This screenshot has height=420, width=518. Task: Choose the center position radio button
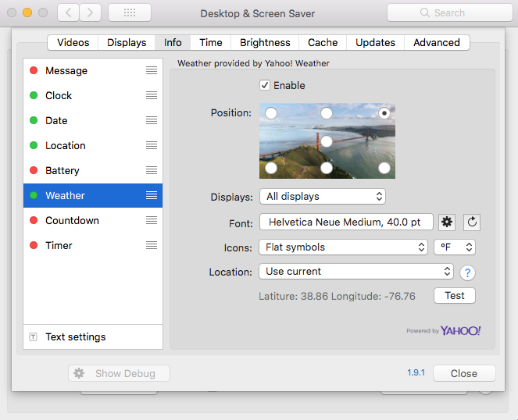[x=327, y=141]
